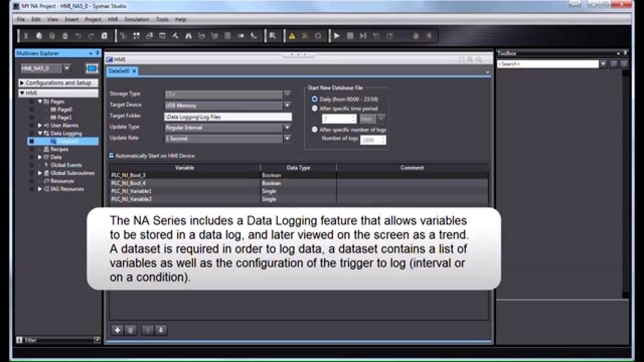Open the Storage Type dropdown

tap(287, 95)
